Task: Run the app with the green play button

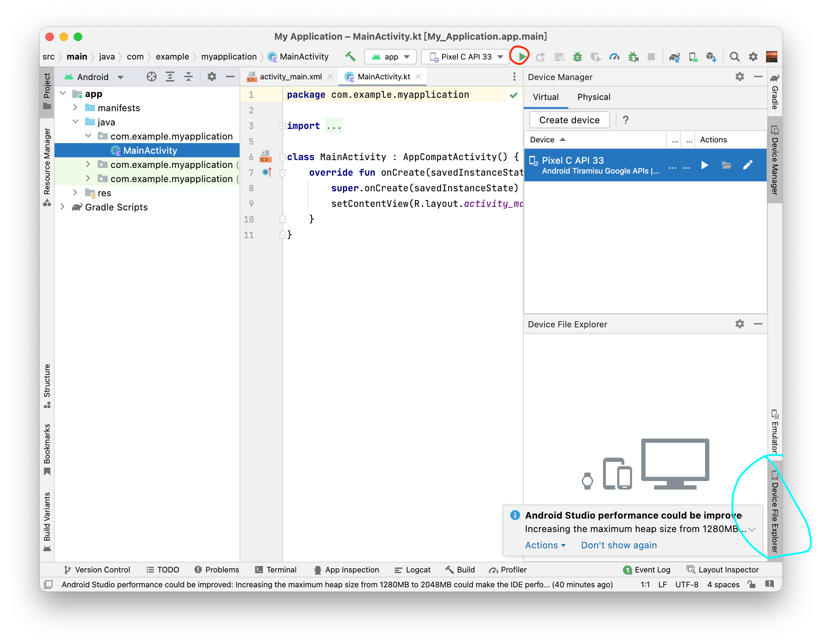Action: (x=522, y=57)
